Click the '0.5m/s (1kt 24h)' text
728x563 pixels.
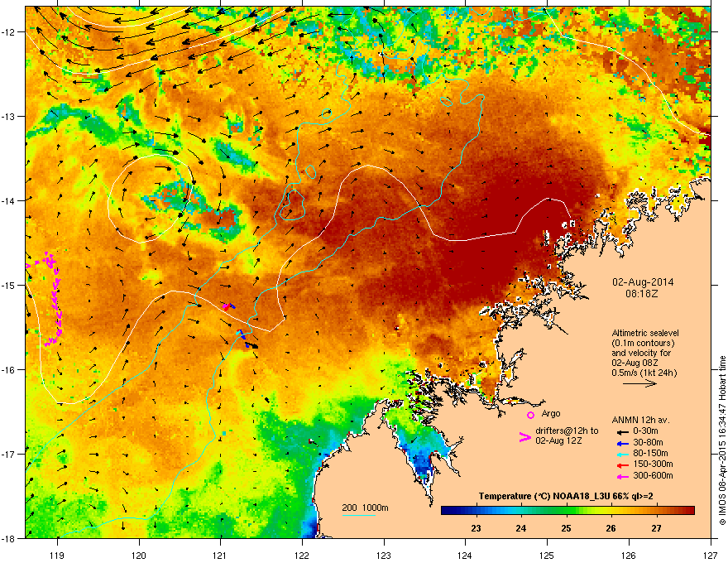tap(644, 373)
